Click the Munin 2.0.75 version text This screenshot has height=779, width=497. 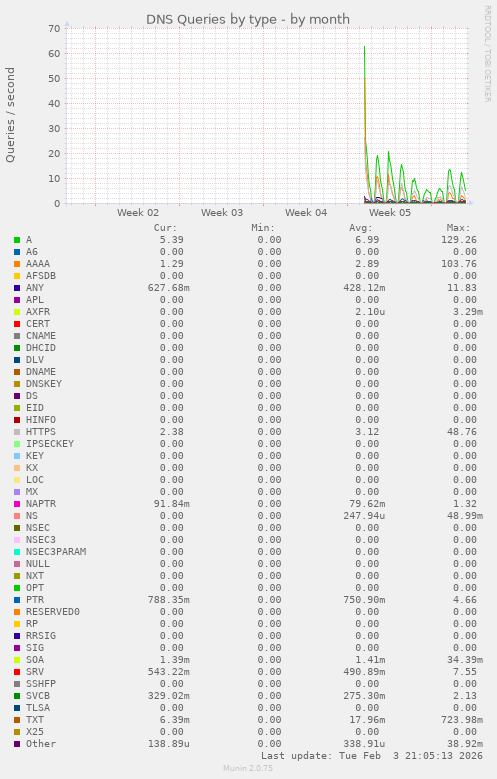point(248,769)
